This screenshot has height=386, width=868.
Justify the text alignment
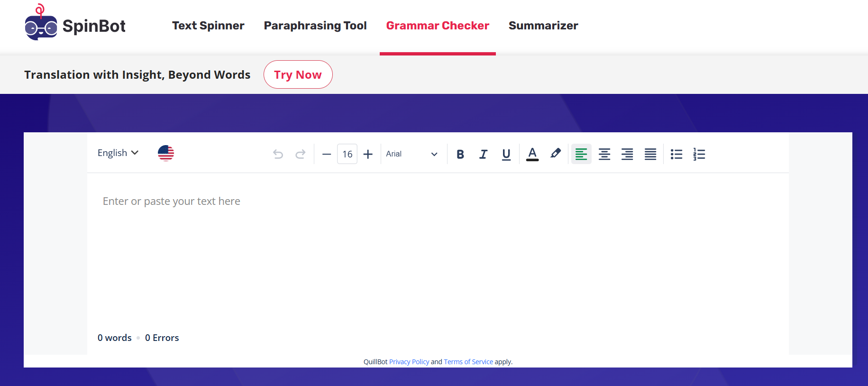tap(650, 154)
